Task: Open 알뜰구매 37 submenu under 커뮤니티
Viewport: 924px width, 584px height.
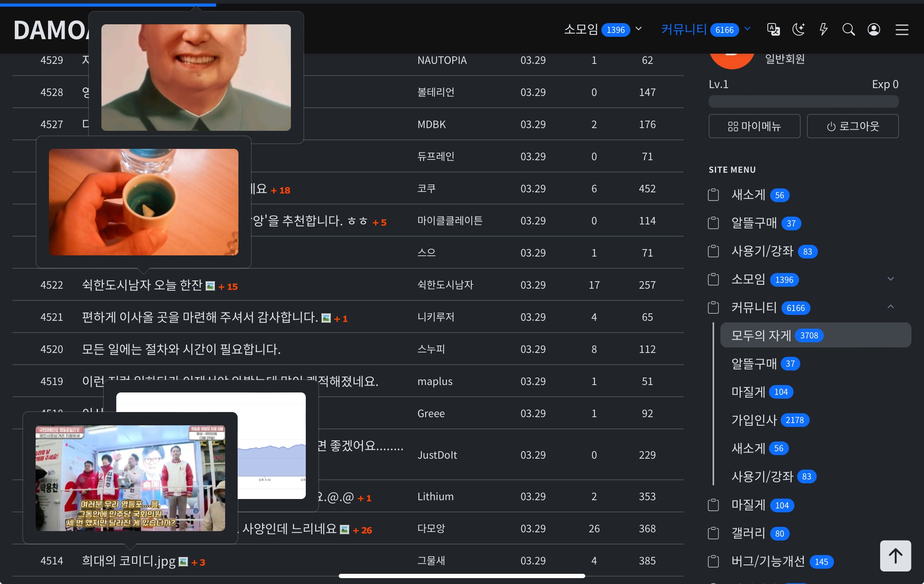Action: coord(765,363)
